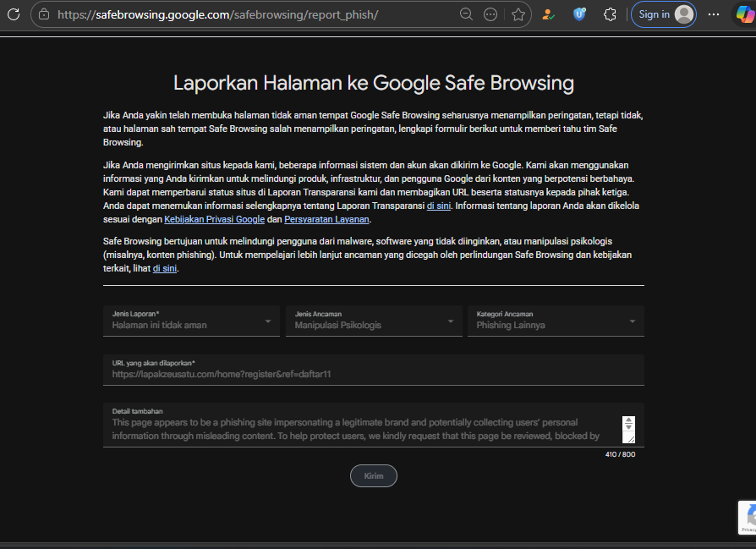Open Persyaratan Layanan link
The width and height of the screenshot is (756, 549).
tap(326, 219)
